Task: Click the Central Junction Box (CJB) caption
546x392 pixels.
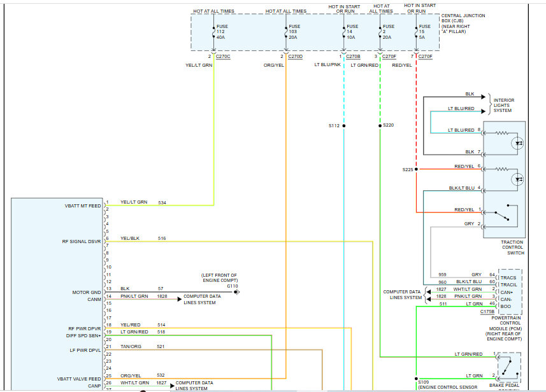Action: pos(463,24)
